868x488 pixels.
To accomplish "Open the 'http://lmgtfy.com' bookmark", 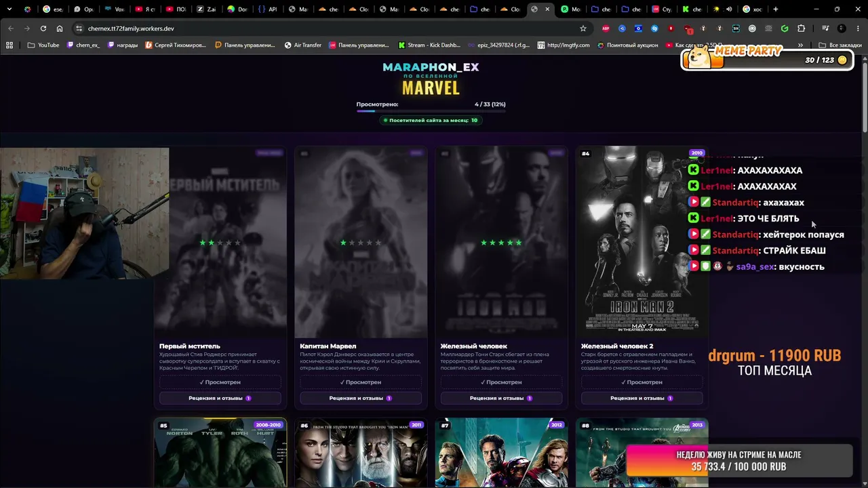I will (x=564, y=45).
